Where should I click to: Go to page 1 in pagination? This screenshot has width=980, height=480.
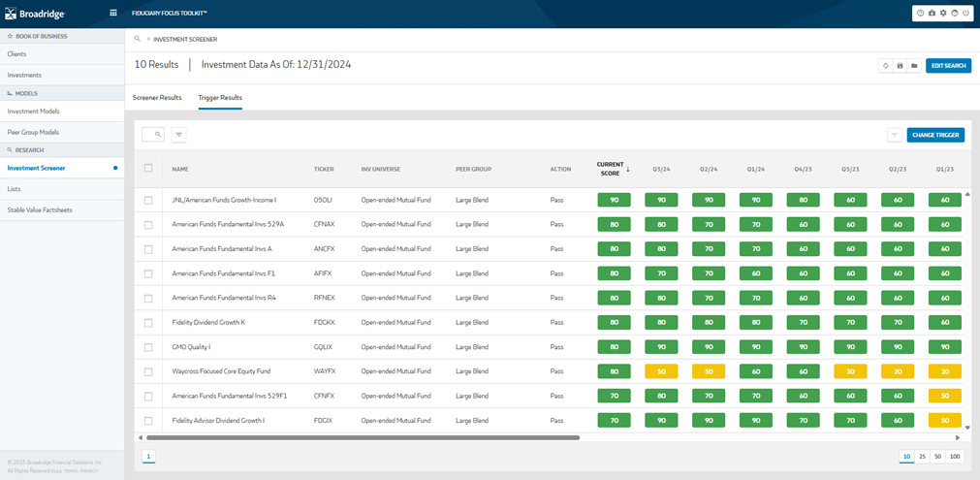pyautogui.click(x=148, y=457)
